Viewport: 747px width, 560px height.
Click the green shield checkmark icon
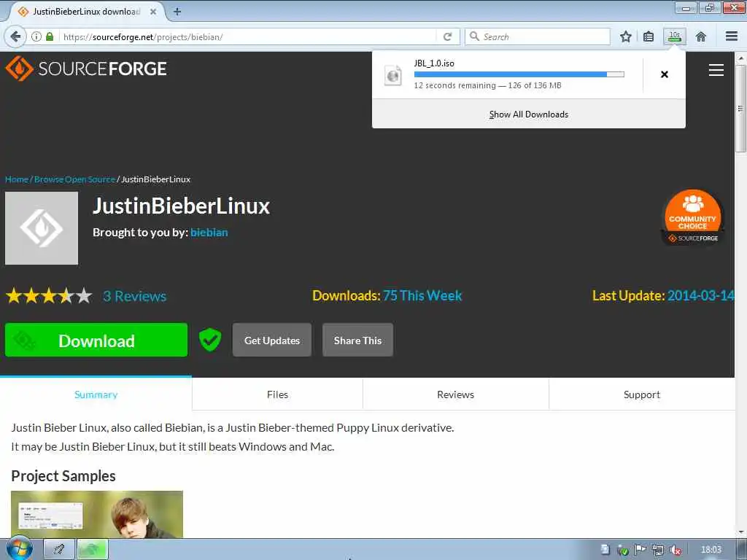point(209,340)
